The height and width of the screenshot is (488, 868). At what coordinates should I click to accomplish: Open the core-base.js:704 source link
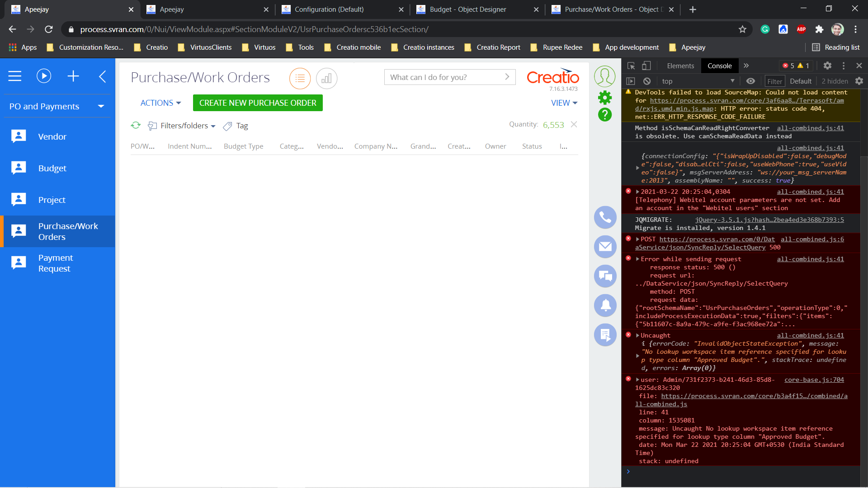814,380
